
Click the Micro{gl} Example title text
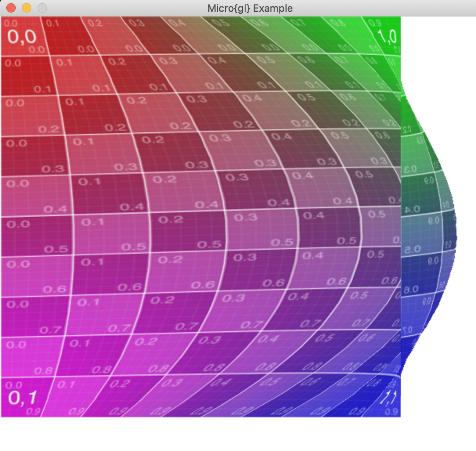pos(250,8)
